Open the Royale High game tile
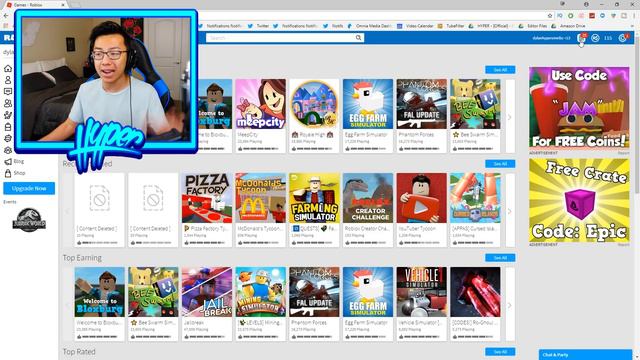 314,116
